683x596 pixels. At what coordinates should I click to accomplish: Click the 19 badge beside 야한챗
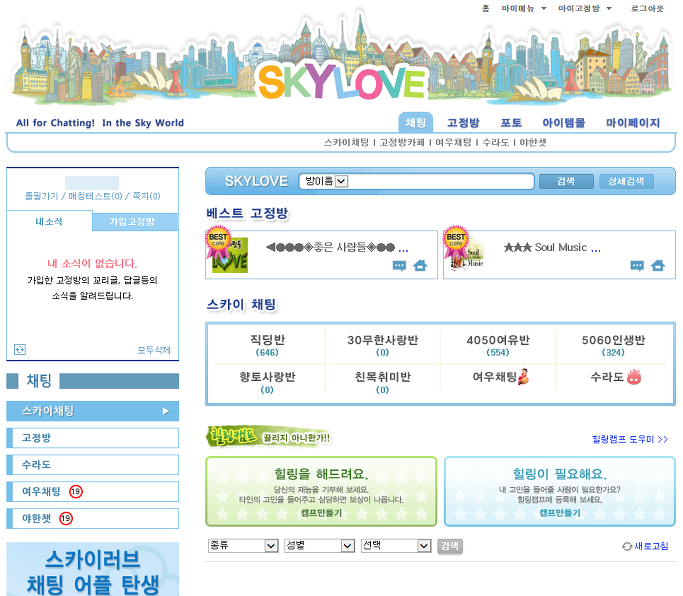66,518
